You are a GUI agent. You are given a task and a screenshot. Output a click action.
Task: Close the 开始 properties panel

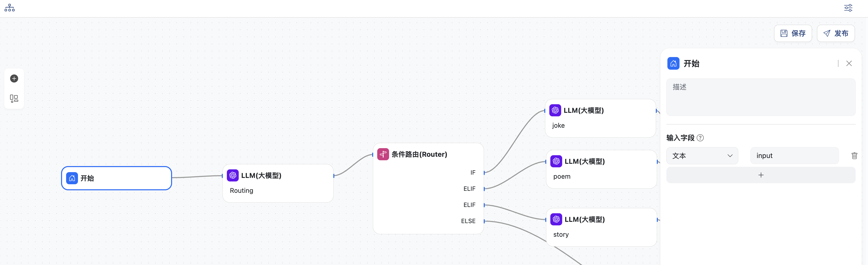pos(849,63)
